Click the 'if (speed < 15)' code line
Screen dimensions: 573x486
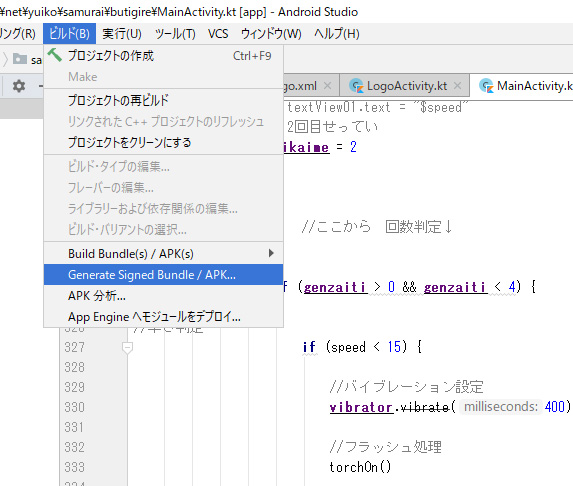coord(362,347)
